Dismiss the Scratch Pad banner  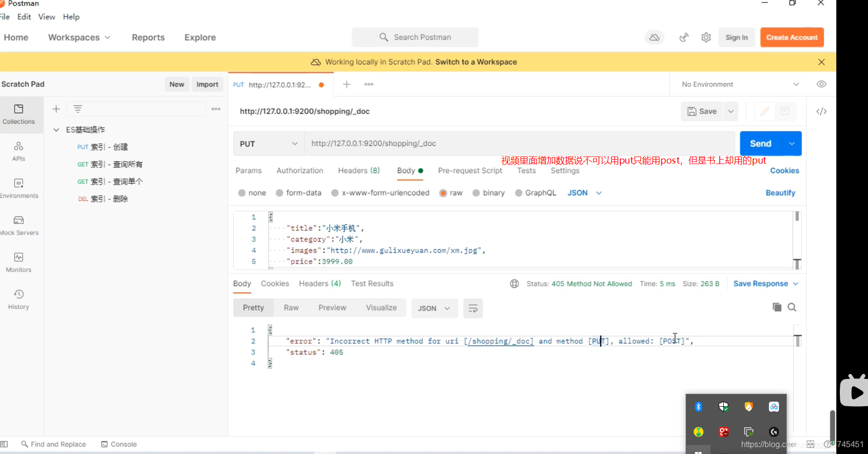(x=821, y=62)
